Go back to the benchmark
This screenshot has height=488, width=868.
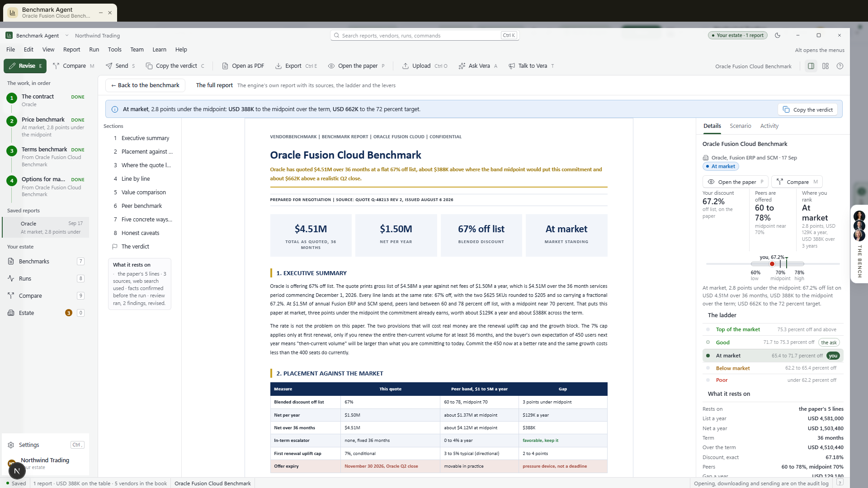click(x=145, y=85)
